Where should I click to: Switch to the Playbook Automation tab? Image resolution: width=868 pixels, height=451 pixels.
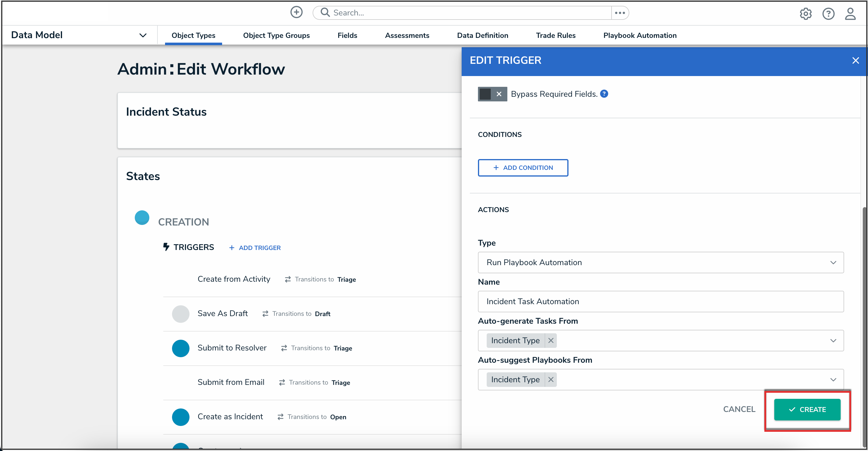pyautogui.click(x=640, y=36)
